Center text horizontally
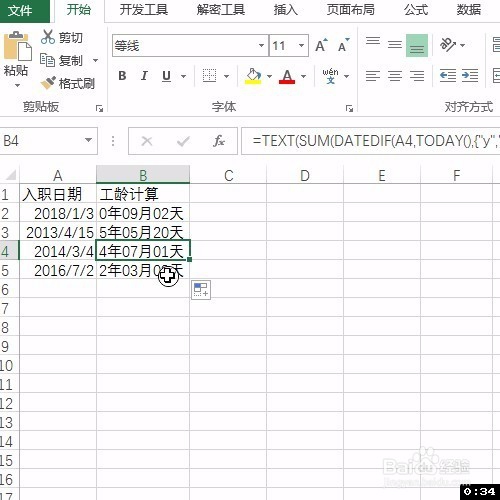This screenshot has width=500, height=500. (x=395, y=76)
